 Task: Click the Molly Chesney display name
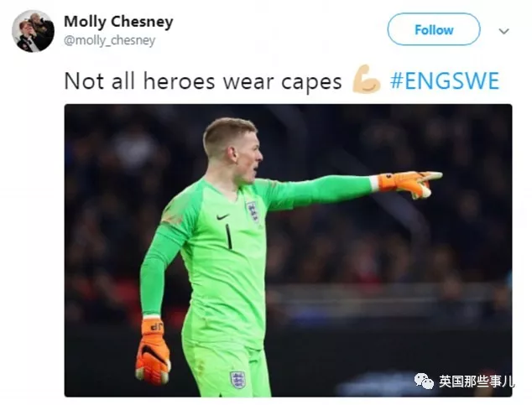tap(118, 21)
